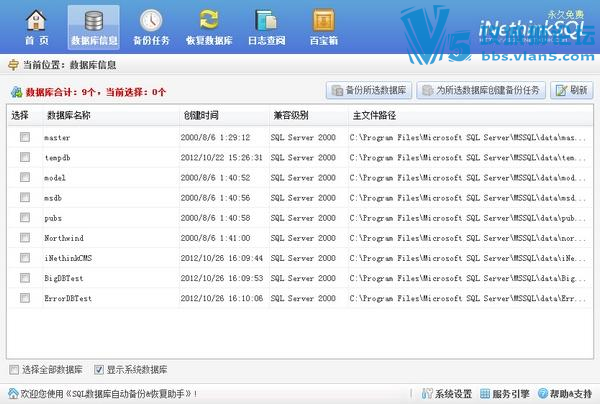
Task: Tick the checkbox for Northwind database
Action: [25, 238]
